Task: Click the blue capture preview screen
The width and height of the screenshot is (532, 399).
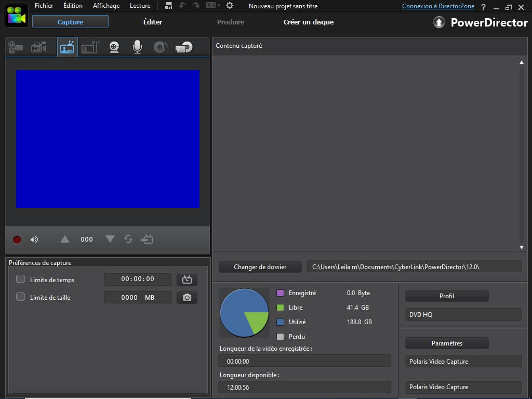Action: (x=108, y=139)
